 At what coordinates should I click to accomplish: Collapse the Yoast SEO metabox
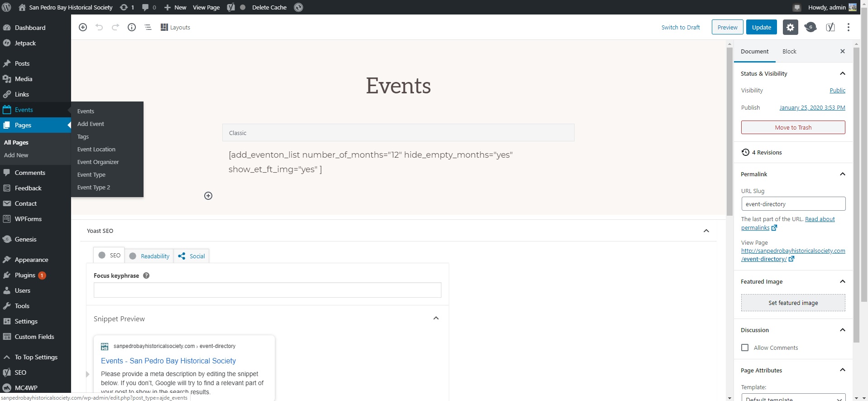[706, 231]
